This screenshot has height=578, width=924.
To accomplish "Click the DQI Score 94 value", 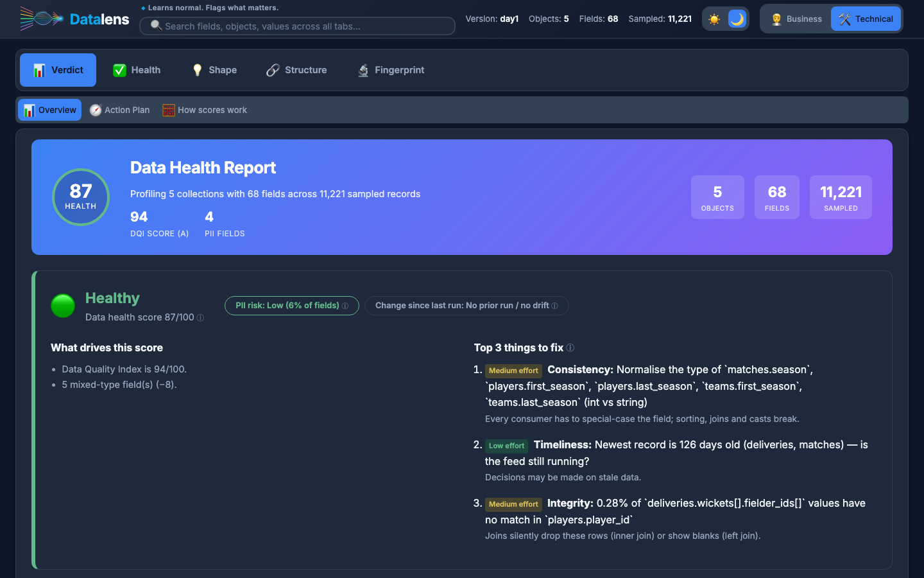I will (139, 217).
